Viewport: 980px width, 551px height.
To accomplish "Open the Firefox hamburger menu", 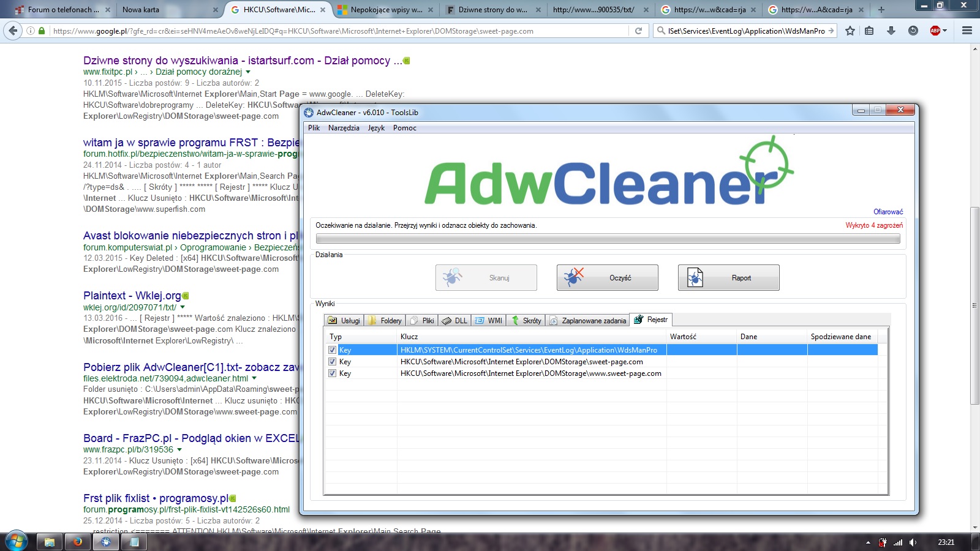I will coord(967,31).
